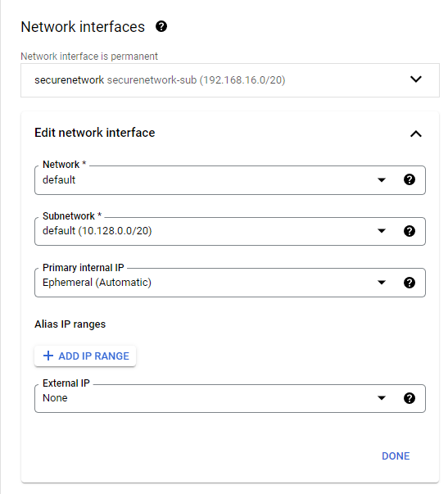This screenshot has width=448, height=494.
Task: Click the plus icon in Add IP Range
Action: [48, 356]
